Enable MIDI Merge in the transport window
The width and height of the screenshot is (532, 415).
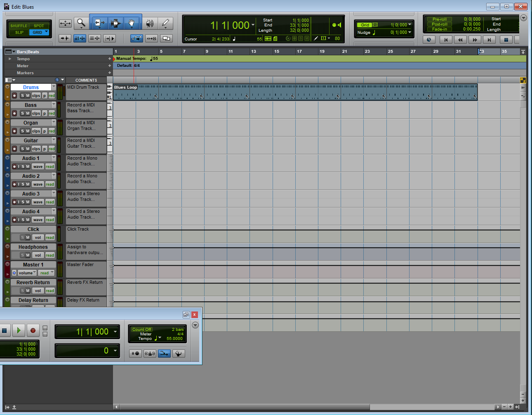pos(164,354)
